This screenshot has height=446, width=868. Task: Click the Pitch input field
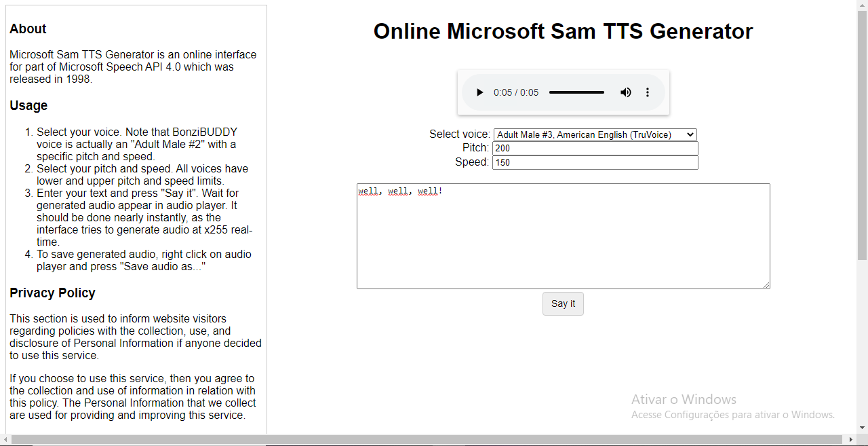click(x=595, y=148)
